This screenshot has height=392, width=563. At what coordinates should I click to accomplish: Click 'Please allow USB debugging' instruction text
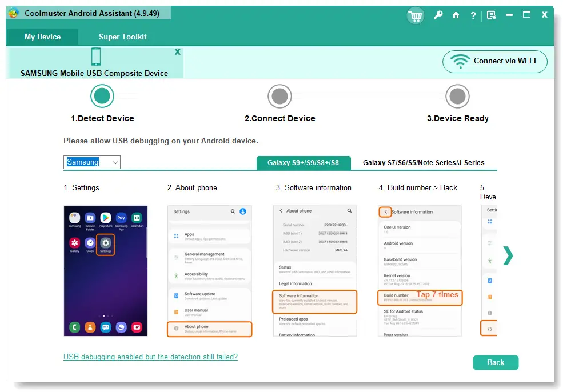coord(161,141)
